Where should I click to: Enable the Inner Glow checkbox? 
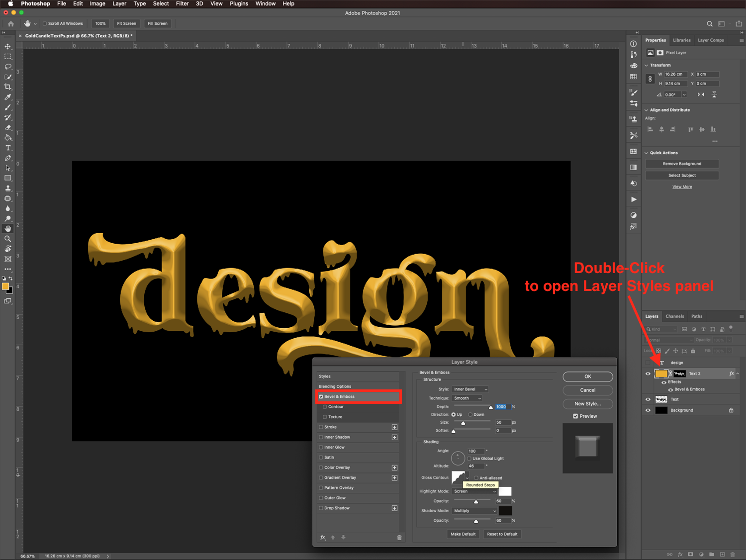[321, 447]
